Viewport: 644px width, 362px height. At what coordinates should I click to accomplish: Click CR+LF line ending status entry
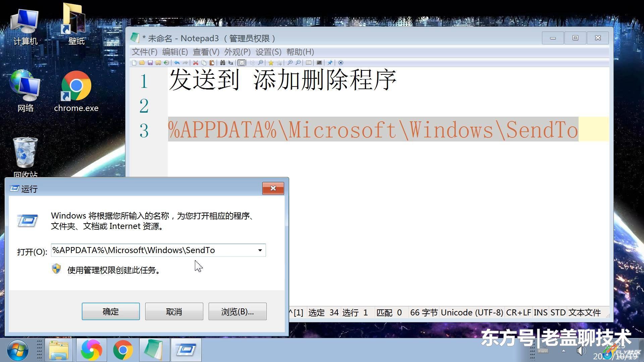click(519, 312)
